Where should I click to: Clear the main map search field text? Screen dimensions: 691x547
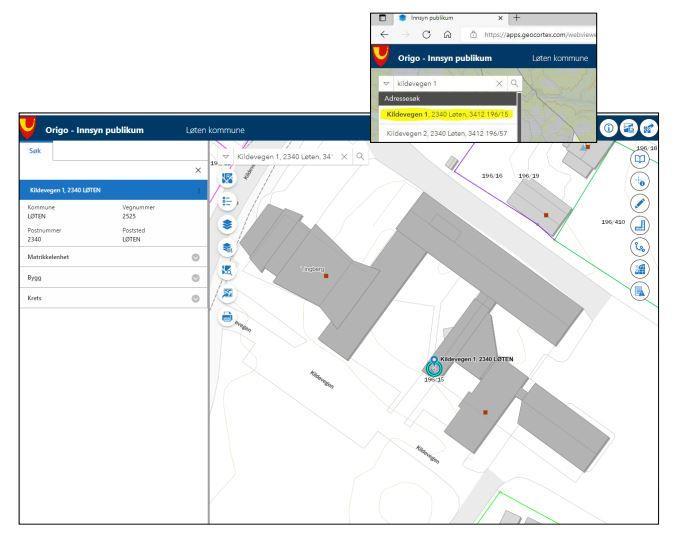[344, 157]
